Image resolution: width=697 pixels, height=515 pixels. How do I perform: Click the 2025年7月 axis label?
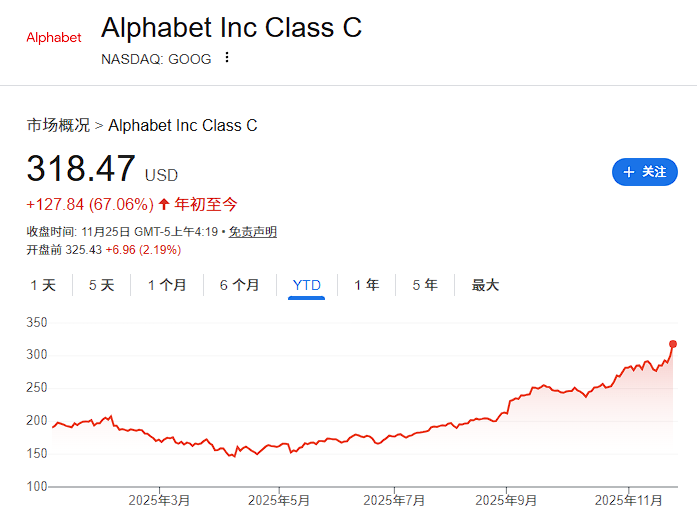click(x=394, y=499)
